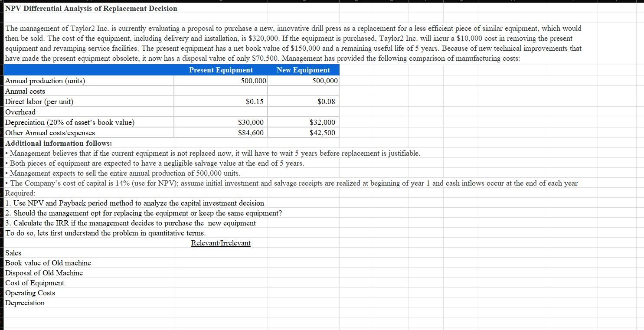Screen dimensions: 644x330
Task: Select the Disposal of Old Machine label
Action: pyautogui.click(x=44, y=273)
